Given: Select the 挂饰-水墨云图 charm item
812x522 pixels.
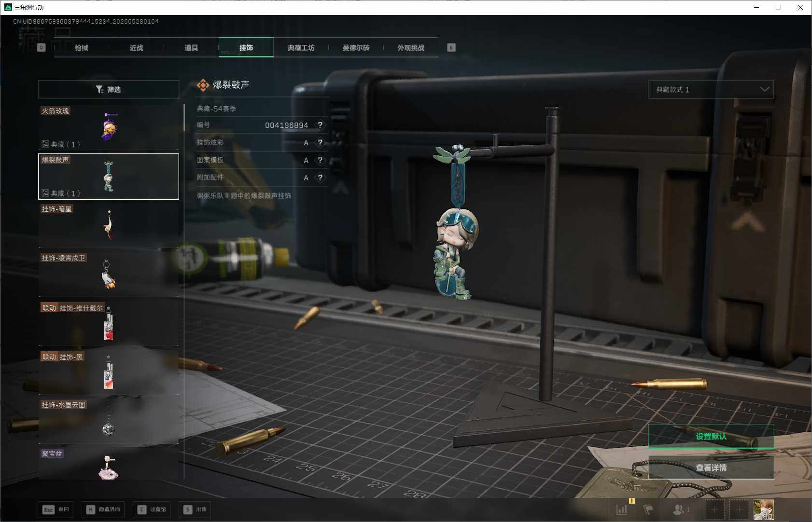Looking at the screenshot, I should tap(109, 421).
